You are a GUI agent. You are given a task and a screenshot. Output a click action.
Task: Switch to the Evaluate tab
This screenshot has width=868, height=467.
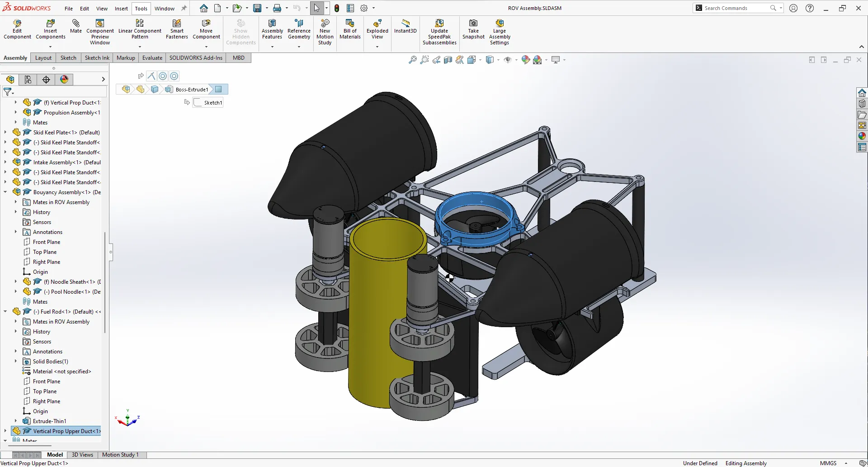[152, 58]
